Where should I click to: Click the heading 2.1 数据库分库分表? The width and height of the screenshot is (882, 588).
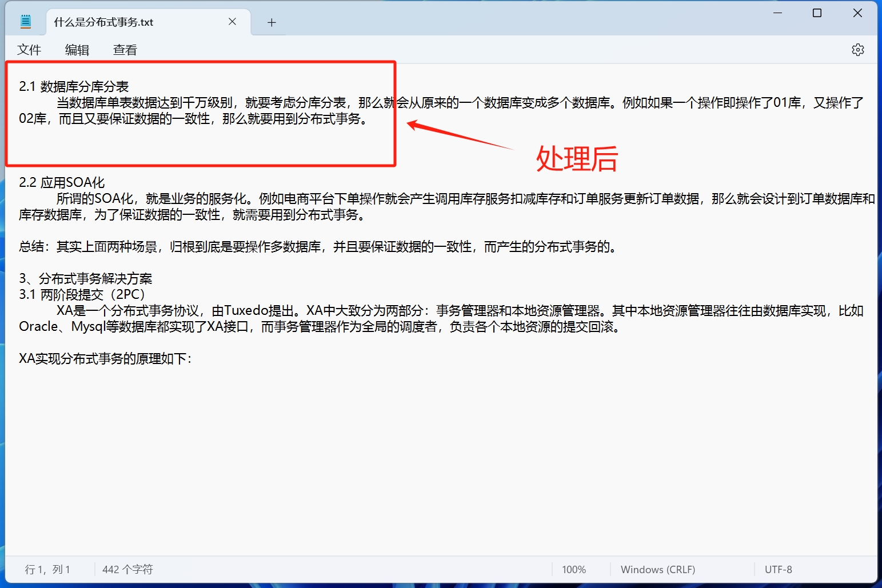(74, 87)
